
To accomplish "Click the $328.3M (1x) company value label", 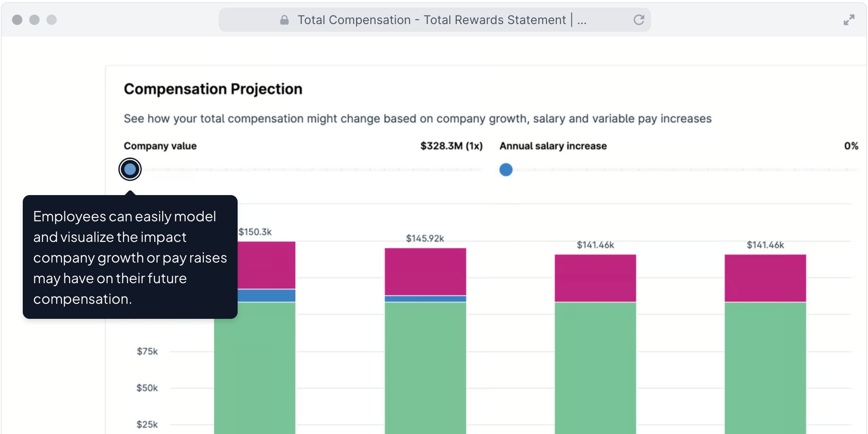I will [451, 146].
